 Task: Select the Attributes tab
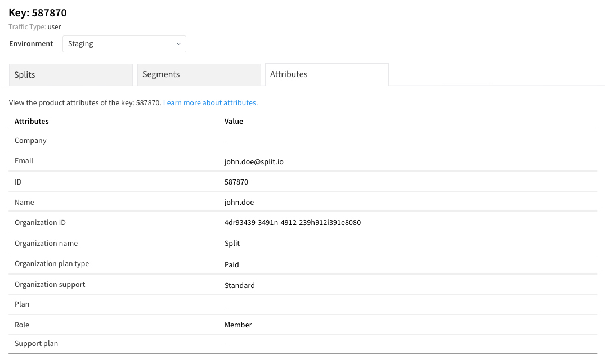(x=327, y=74)
